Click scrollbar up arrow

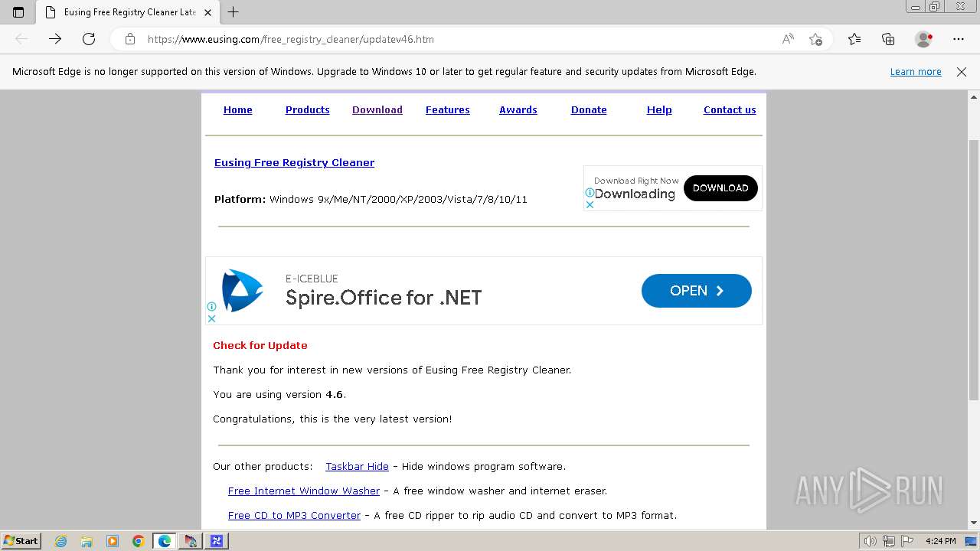pos(974,97)
